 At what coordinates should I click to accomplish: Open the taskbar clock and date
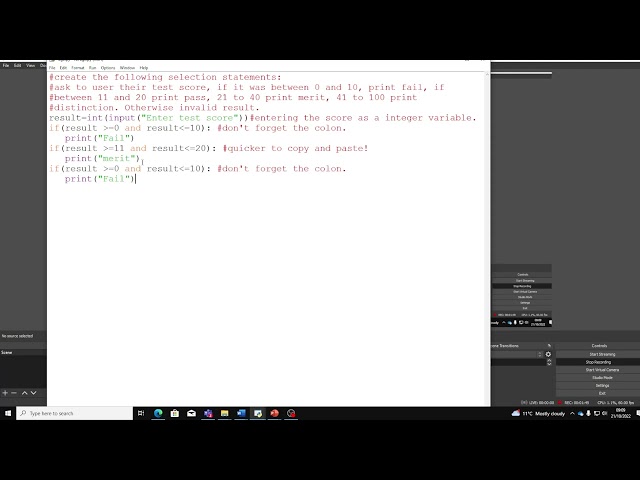point(621,413)
